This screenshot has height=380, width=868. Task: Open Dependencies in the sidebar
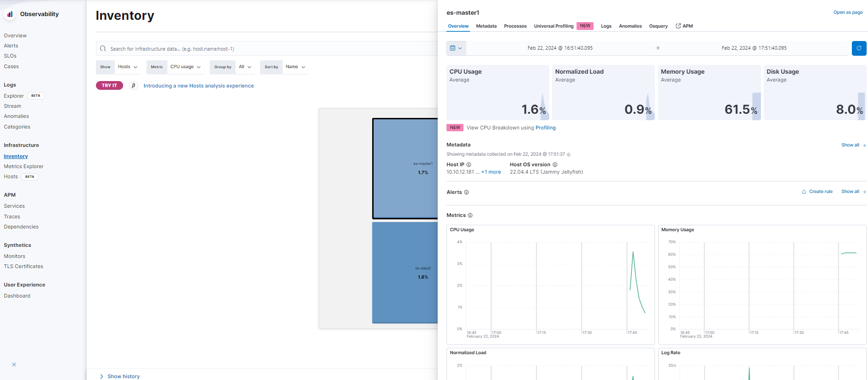(21, 227)
